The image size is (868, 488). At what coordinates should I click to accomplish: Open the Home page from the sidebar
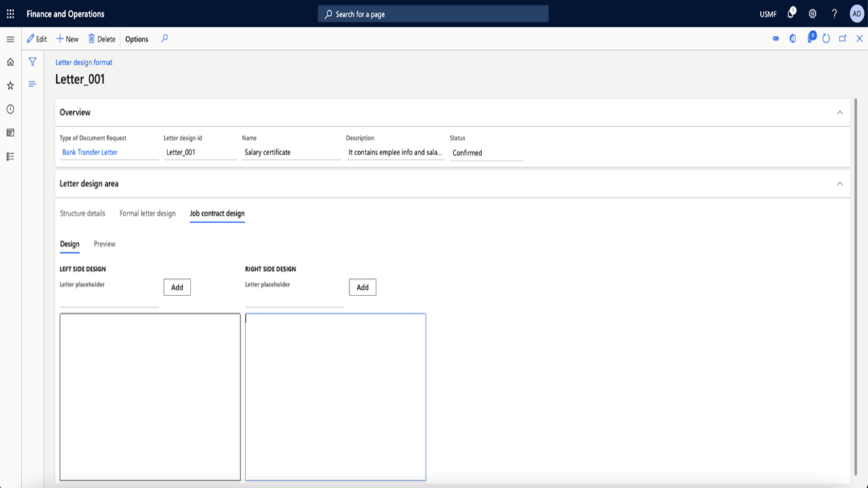9,61
